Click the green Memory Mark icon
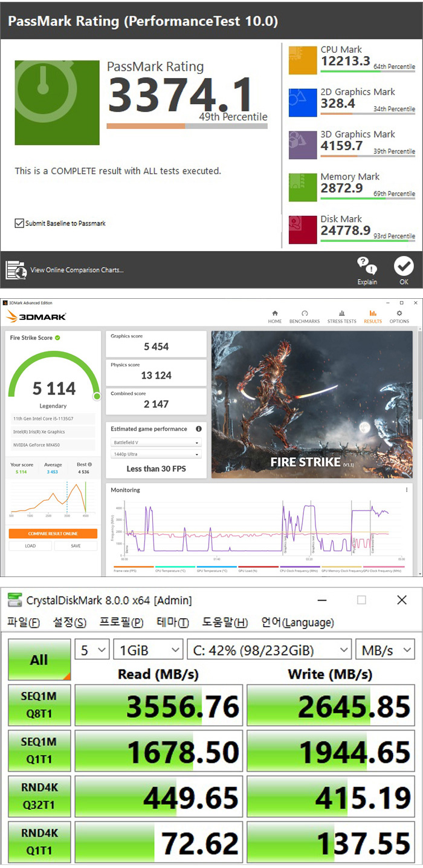 point(303,187)
